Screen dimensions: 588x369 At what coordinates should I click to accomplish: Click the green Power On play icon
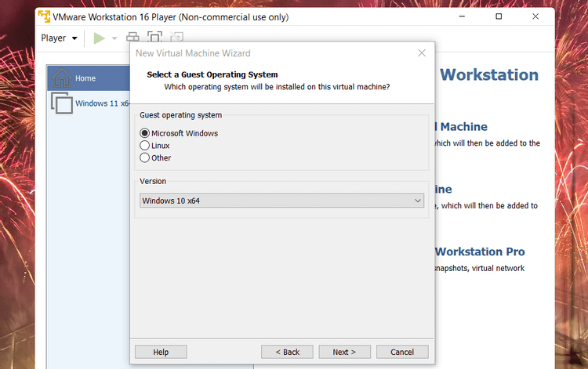(99, 38)
